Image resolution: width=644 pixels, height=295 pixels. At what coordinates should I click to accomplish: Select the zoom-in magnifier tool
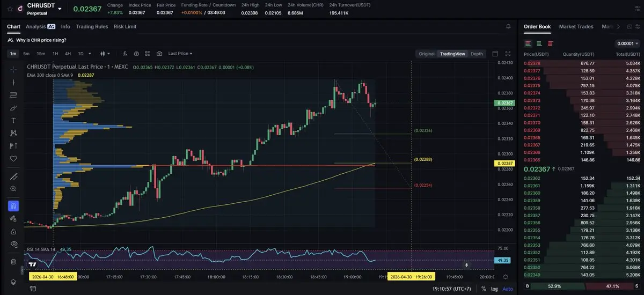pos(13,189)
